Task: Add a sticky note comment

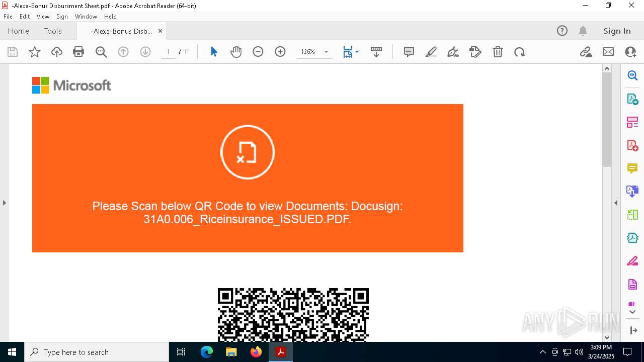Action: 409,52
